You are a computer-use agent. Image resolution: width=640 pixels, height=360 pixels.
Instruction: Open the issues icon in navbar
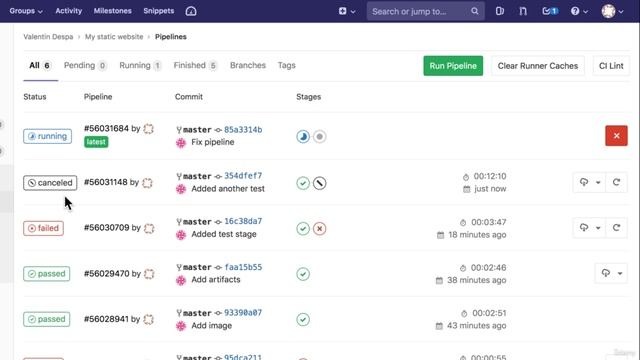tap(500, 11)
